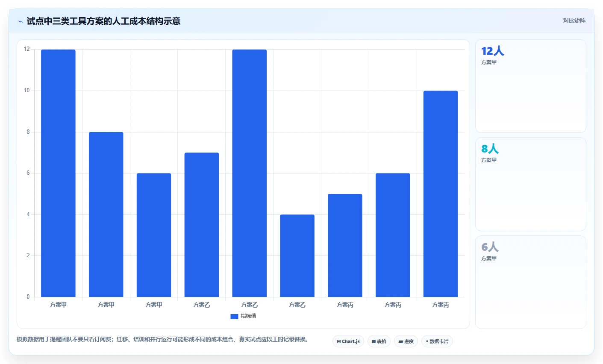Toggle the 指标值 legend swatch
This screenshot has width=603, height=364.
234,317
